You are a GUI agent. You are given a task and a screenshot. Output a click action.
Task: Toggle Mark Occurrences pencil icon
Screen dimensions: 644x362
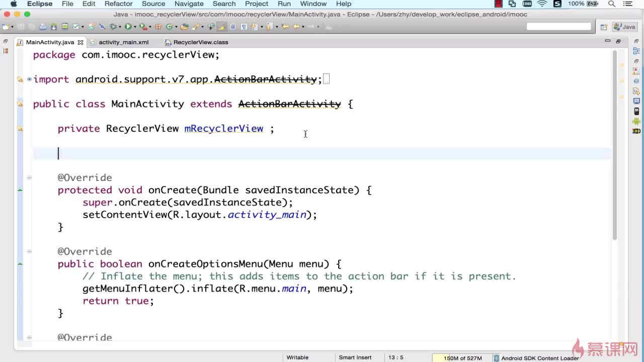pyautogui.click(x=222, y=27)
